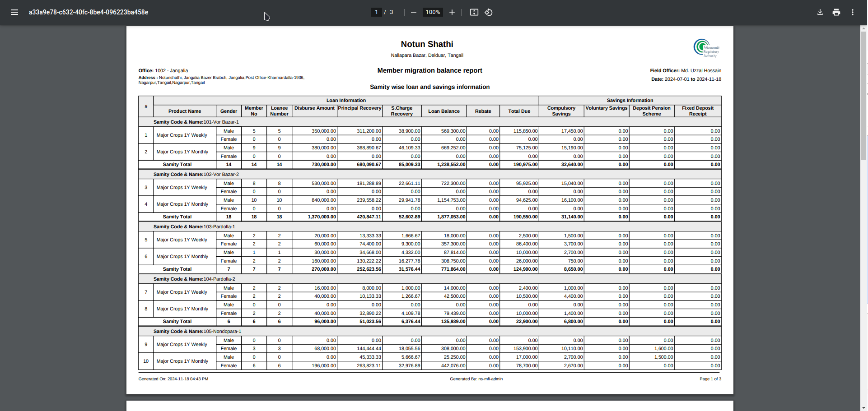The width and height of the screenshot is (868, 411).
Task: Click the Compulsory Savings column header
Action: click(561, 111)
